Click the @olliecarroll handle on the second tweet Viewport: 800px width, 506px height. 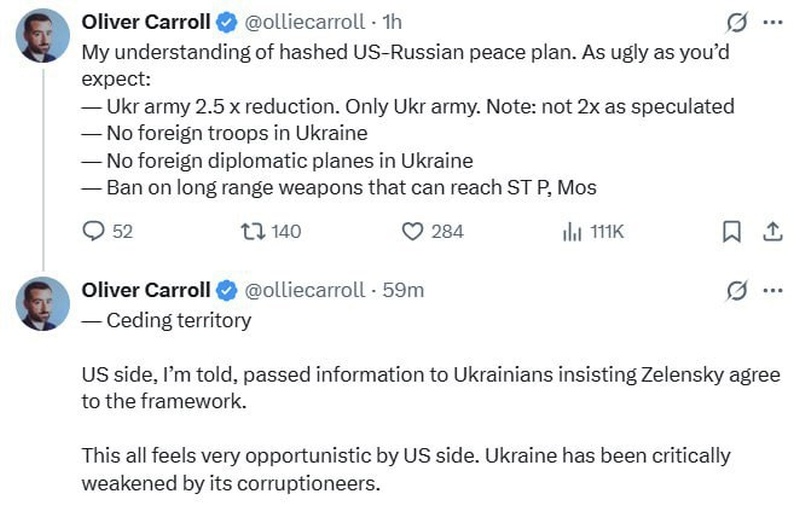305,290
